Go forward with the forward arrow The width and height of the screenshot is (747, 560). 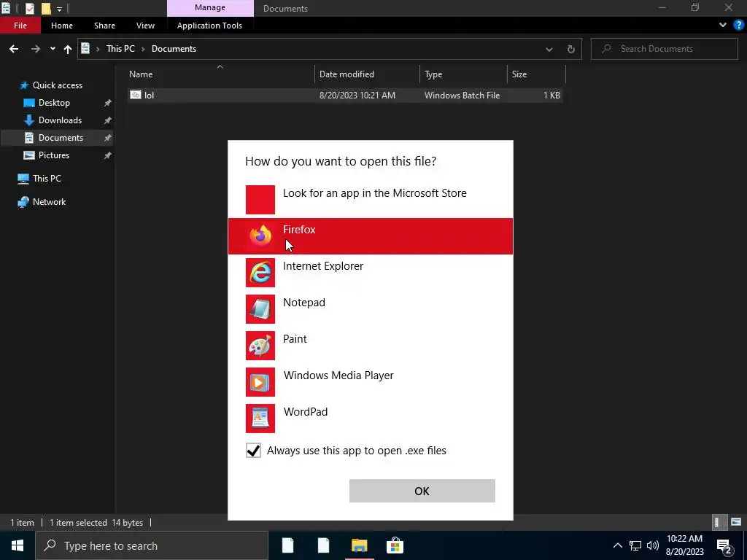(35, 49)
